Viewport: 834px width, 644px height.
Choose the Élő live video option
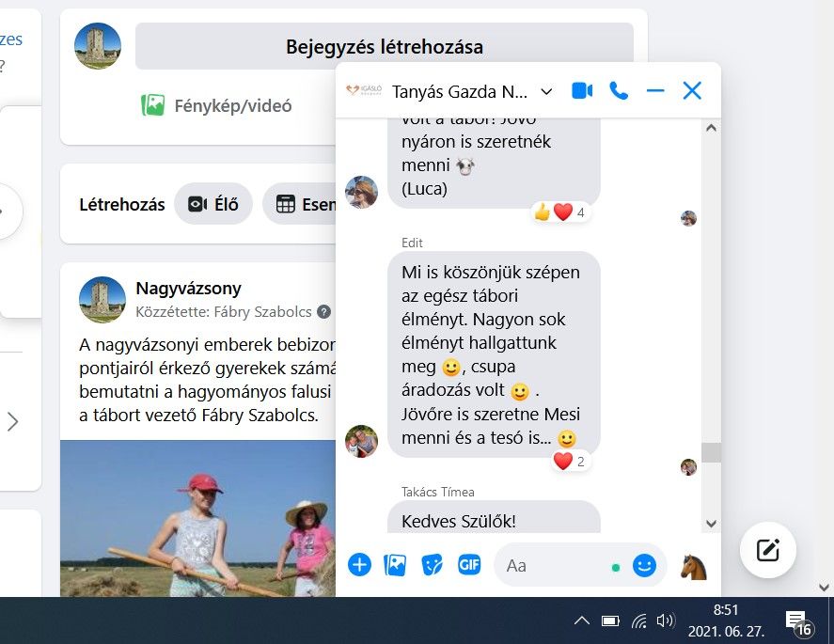coord(213,204)
